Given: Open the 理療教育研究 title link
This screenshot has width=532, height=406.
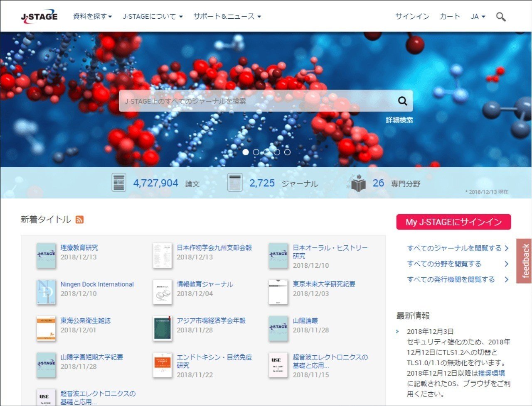Looking at the screenshot, I should point(79,248).
